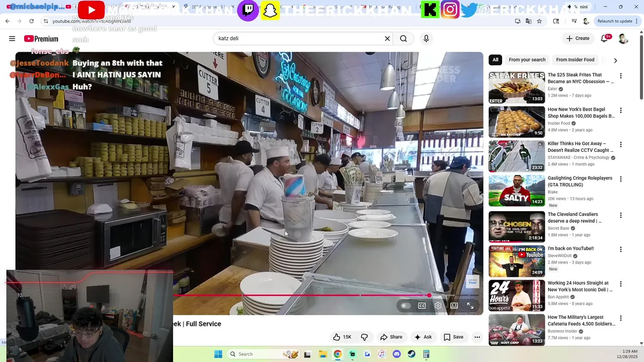Open the Create menu

[x=578, y=38]
